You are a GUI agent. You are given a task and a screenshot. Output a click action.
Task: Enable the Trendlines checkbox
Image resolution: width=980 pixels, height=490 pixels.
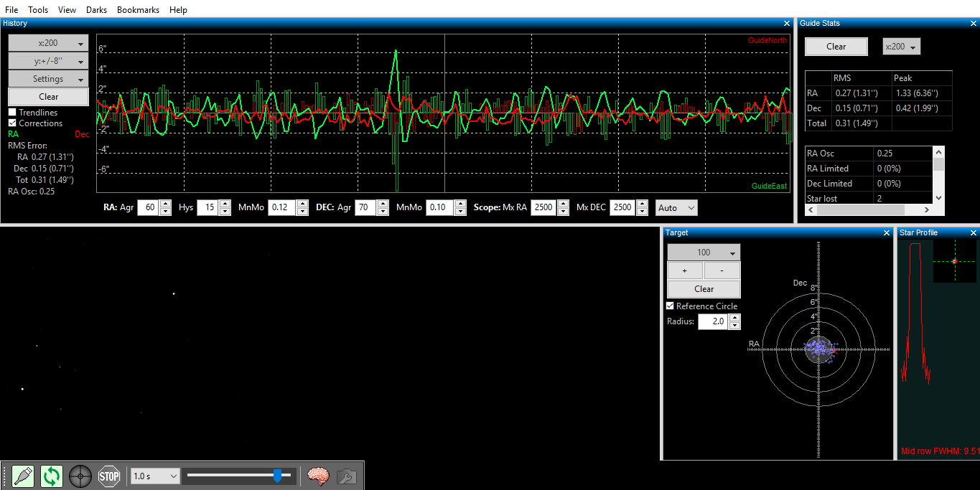click(x=12, y=113)
